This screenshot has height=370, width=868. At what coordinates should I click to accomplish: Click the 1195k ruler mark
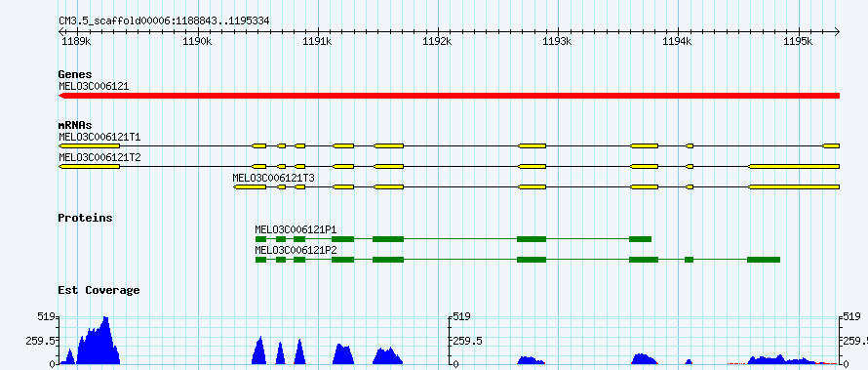(x=799, y=42)
